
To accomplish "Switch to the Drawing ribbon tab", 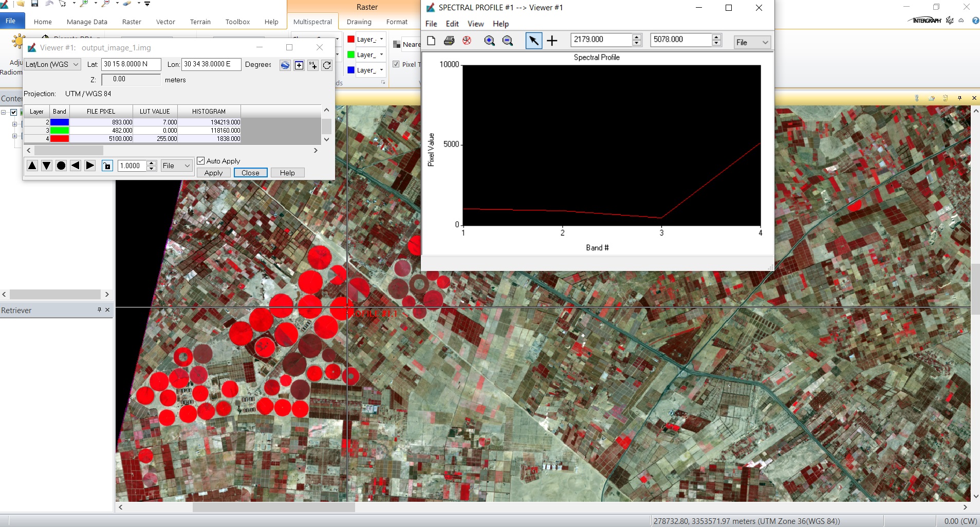I will [x=358, y=22].
